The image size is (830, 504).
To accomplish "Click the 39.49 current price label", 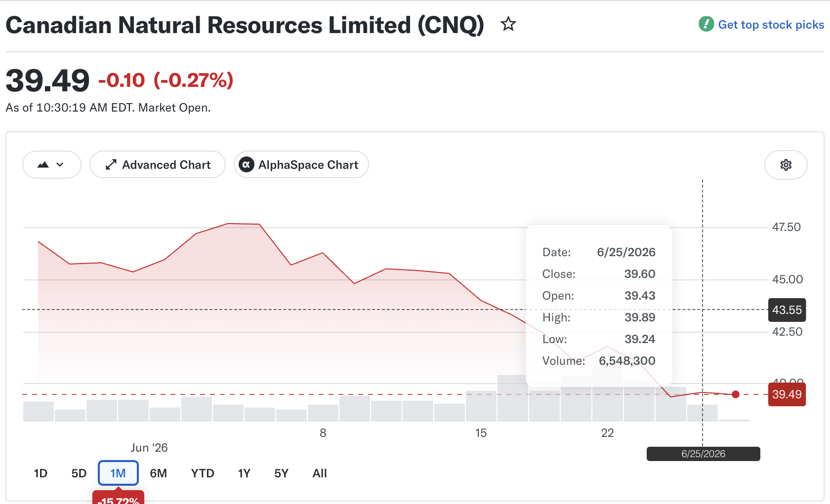I will 787,394.
